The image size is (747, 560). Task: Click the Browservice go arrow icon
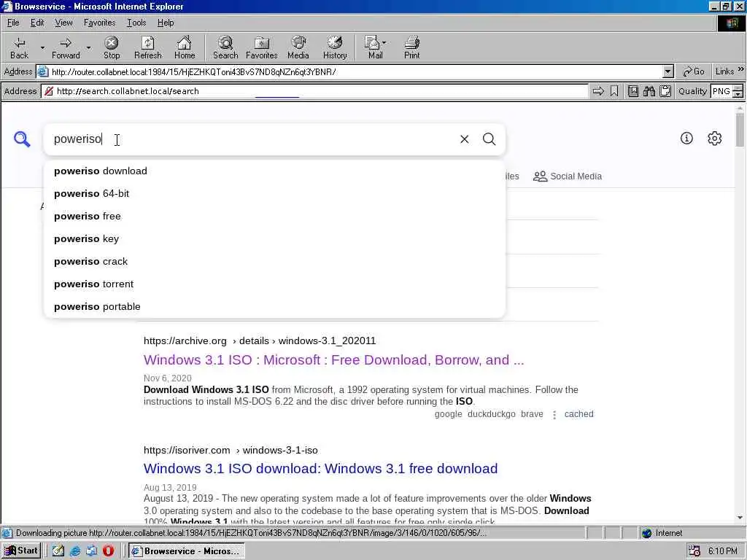point(598,91)
